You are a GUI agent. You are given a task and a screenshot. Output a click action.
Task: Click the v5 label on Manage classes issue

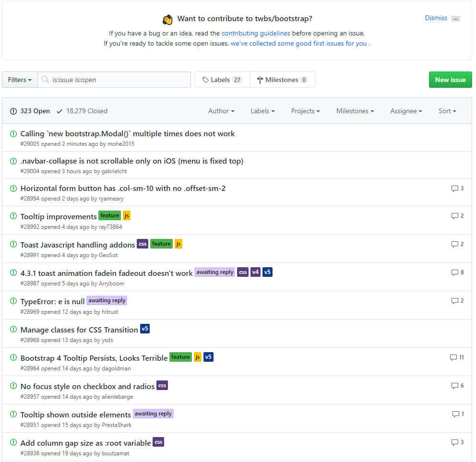pos(145,329)
